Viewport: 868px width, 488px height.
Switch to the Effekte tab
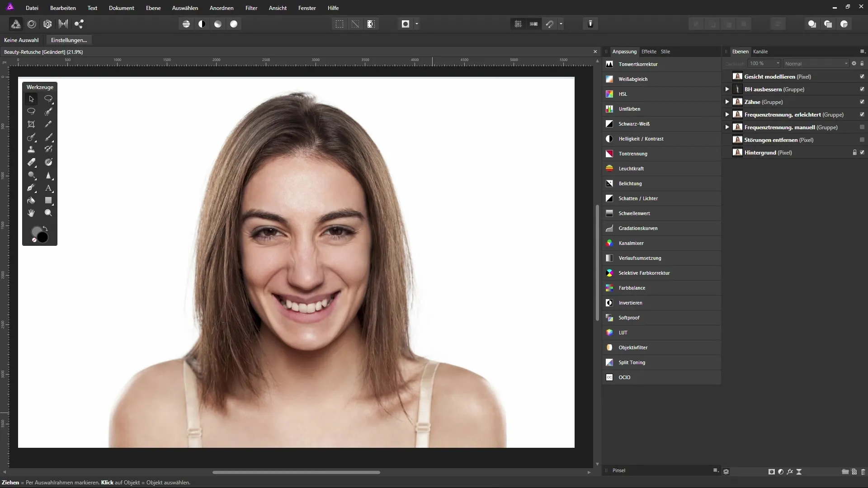click(x=649, y=52)
